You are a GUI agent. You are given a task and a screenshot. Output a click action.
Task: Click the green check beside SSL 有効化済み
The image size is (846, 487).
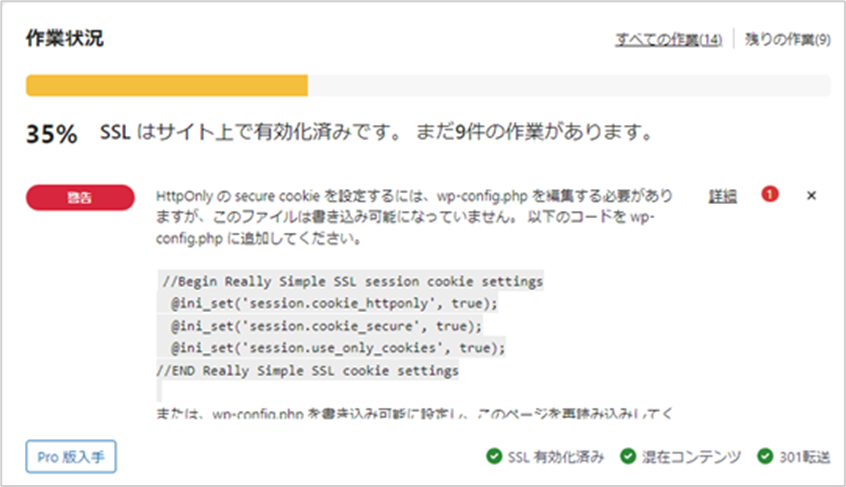point(494,456)
